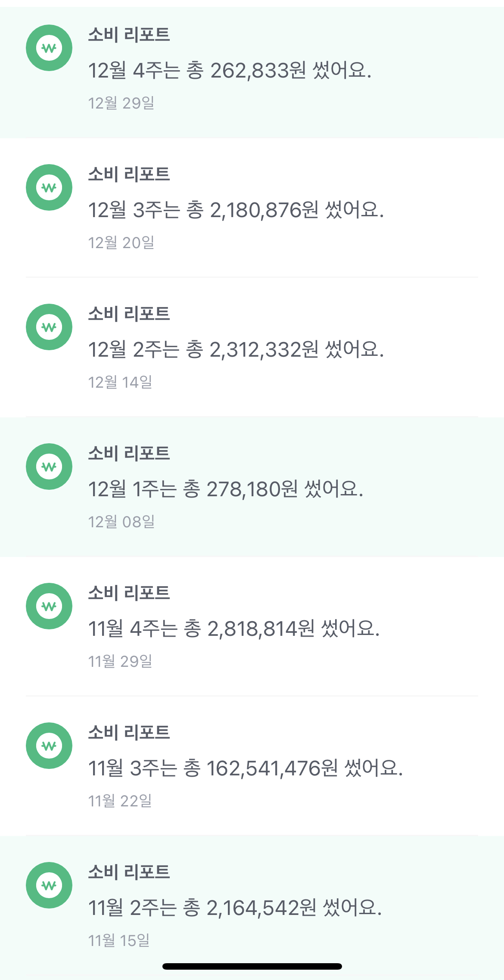Open the 2,818,814원 spending report message
The height and width of the screenshot is (980, 504).
[233, 628]
